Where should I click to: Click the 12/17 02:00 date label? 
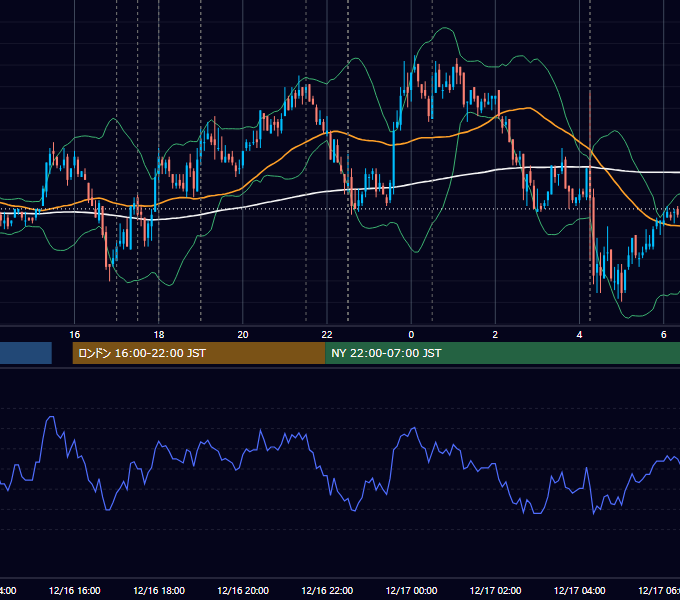495,590
